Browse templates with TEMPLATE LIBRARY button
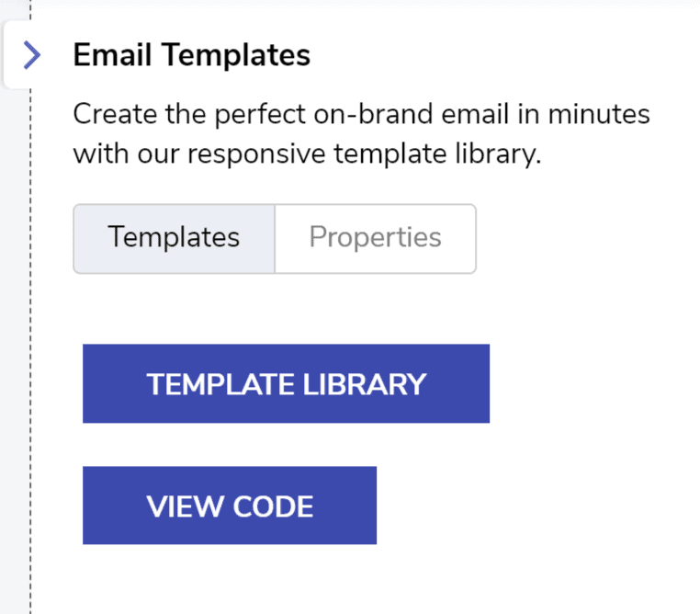This screenshot has width=700, height=614. click(287, 383)
